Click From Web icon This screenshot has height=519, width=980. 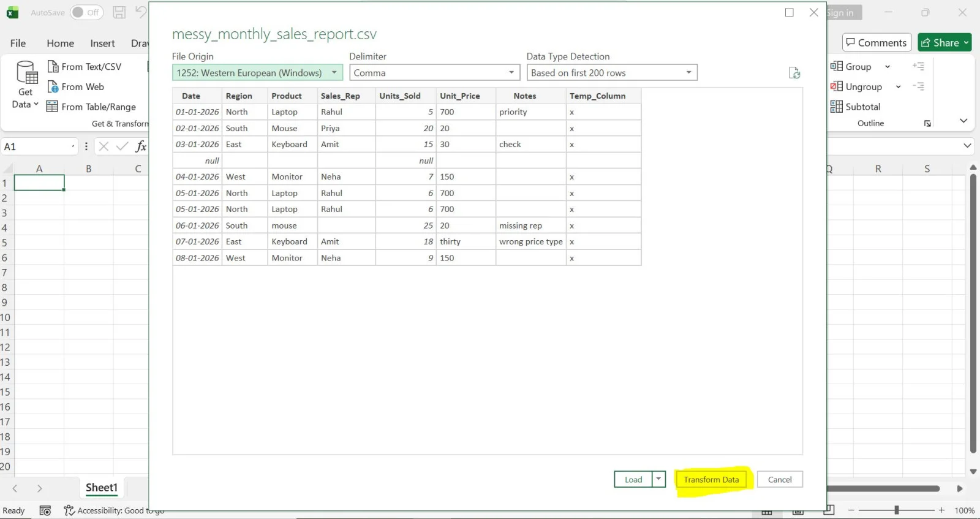(53, 86)
